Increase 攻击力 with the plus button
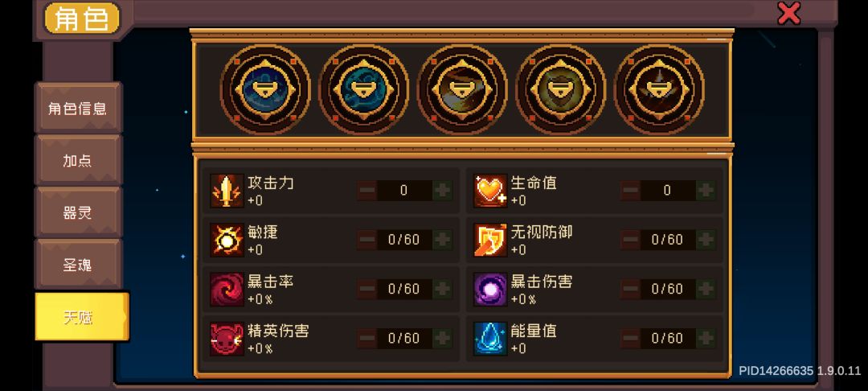The width and height of the screenshot is (868, 391). [x=442, y=191]
